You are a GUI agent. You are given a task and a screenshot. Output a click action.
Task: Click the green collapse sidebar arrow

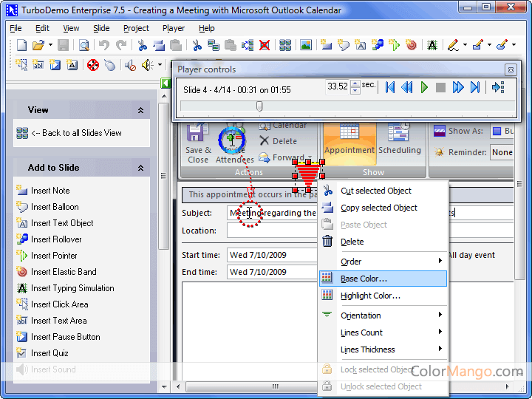tap(166, 83)
